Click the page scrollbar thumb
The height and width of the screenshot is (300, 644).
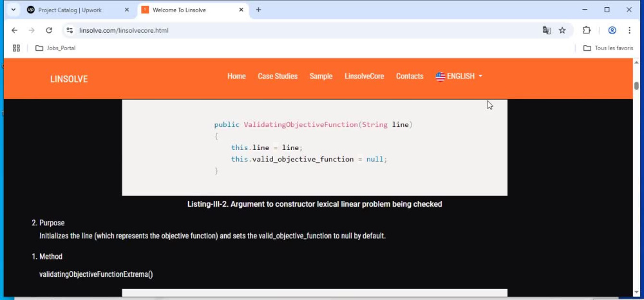637,86
